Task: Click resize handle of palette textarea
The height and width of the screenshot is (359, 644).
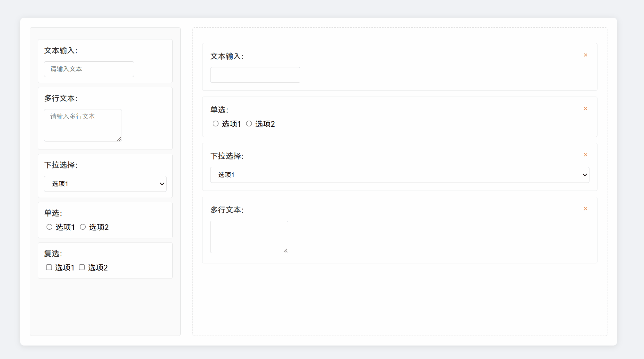Action: tap(119, 139)
